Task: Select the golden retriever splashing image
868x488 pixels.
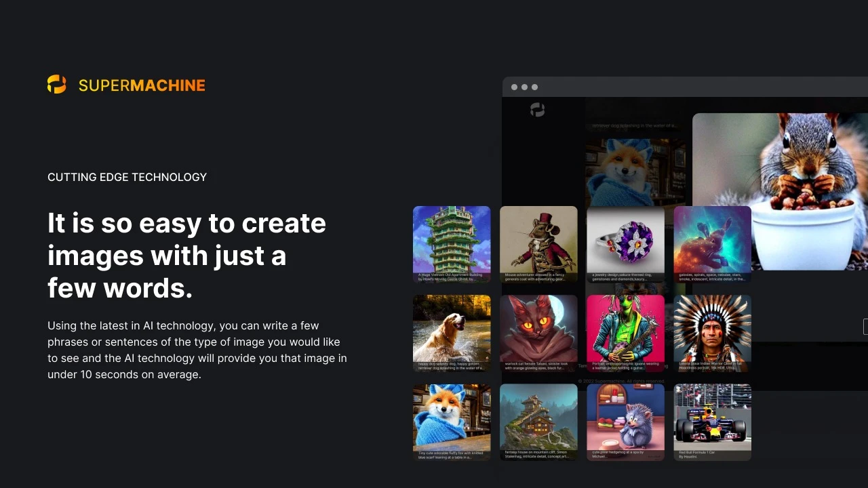Action: point(452,333)
